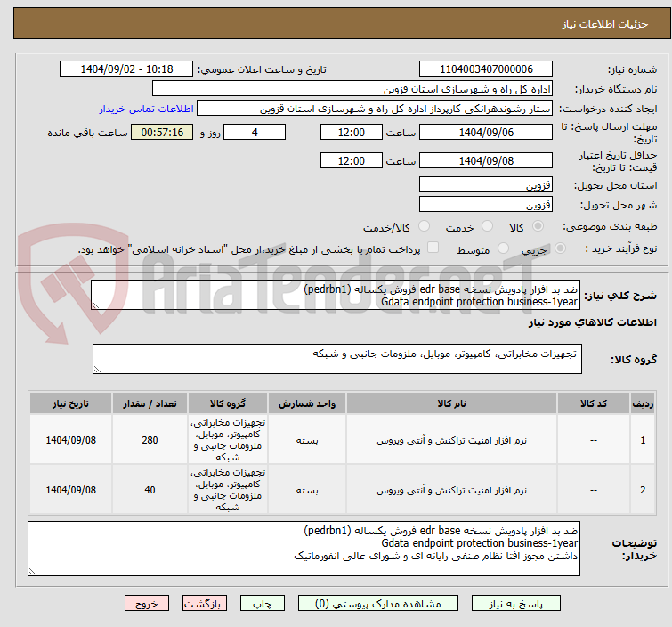
Task: Click the تعداد / مقدار column header
Action: pos(150,403)
